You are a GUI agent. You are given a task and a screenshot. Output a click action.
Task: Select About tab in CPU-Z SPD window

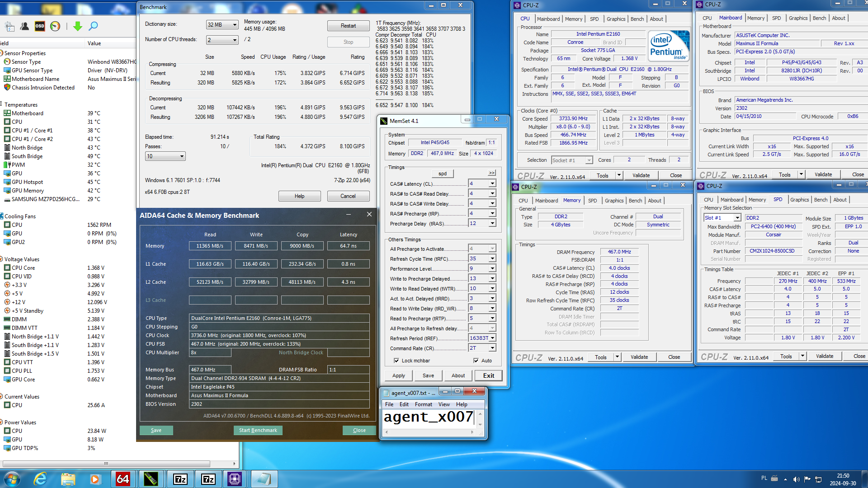point(840,200)
